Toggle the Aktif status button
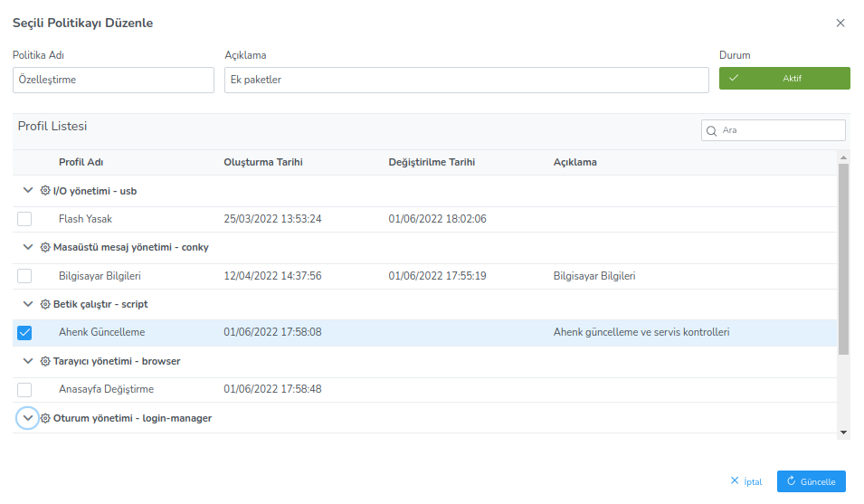Screen dimensions: 864x504 tap(783, 79)
